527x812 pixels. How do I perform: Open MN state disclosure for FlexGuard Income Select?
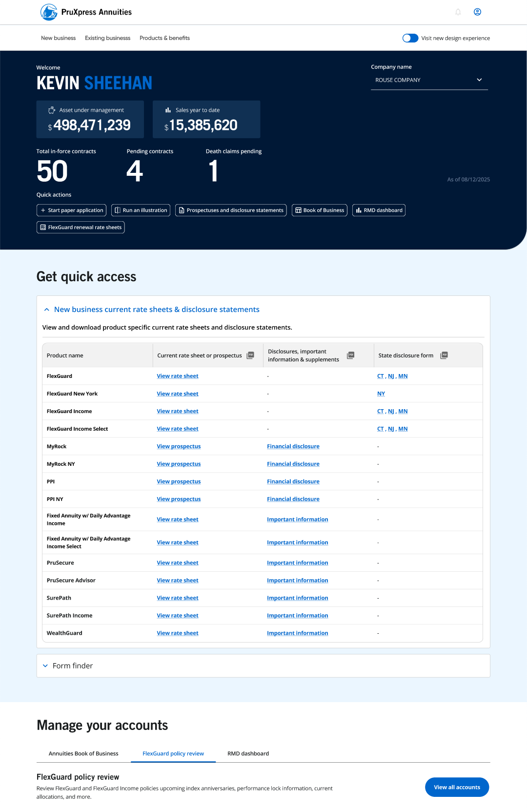(403, 429)
